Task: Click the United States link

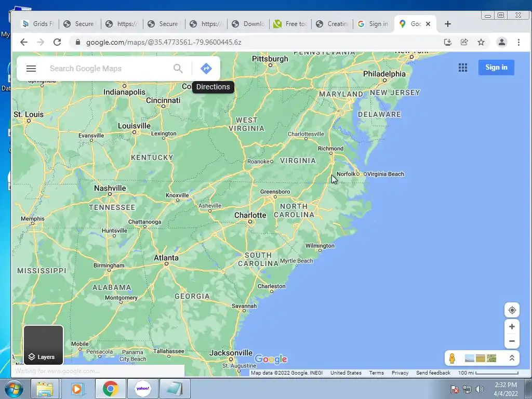Action: tap(345, 373)
